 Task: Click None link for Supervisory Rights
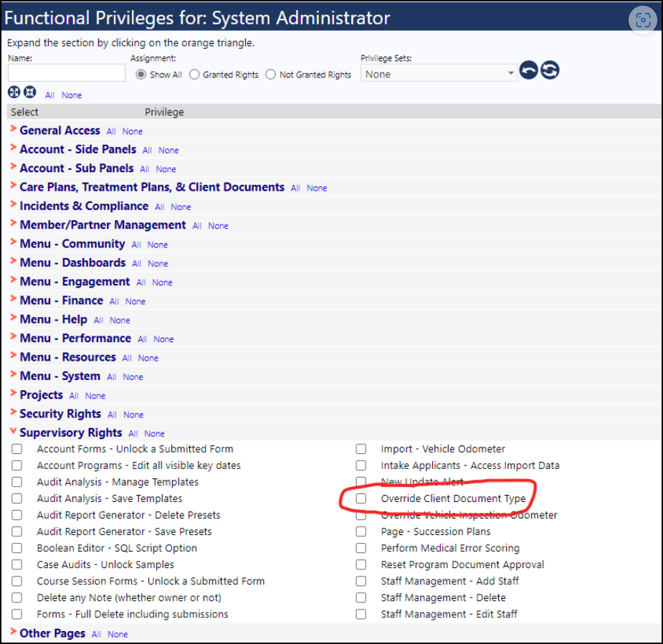click(154, 434)
